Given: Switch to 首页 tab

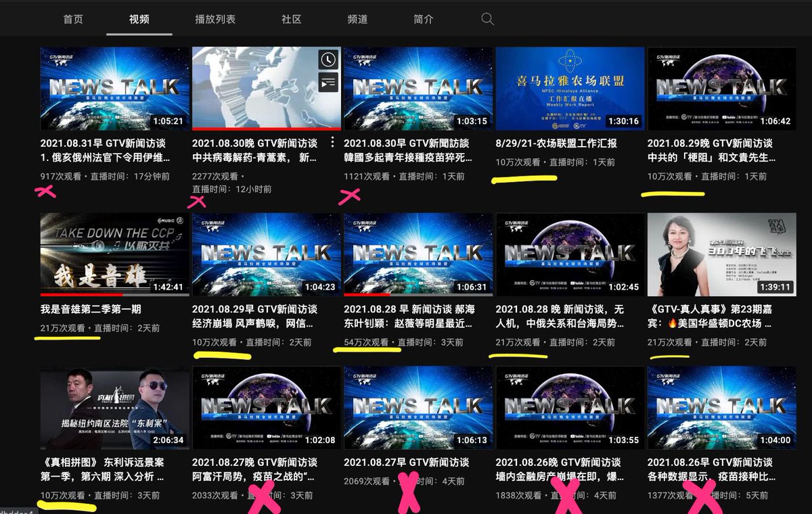Looking at the screenshot, I should point(73,19).
